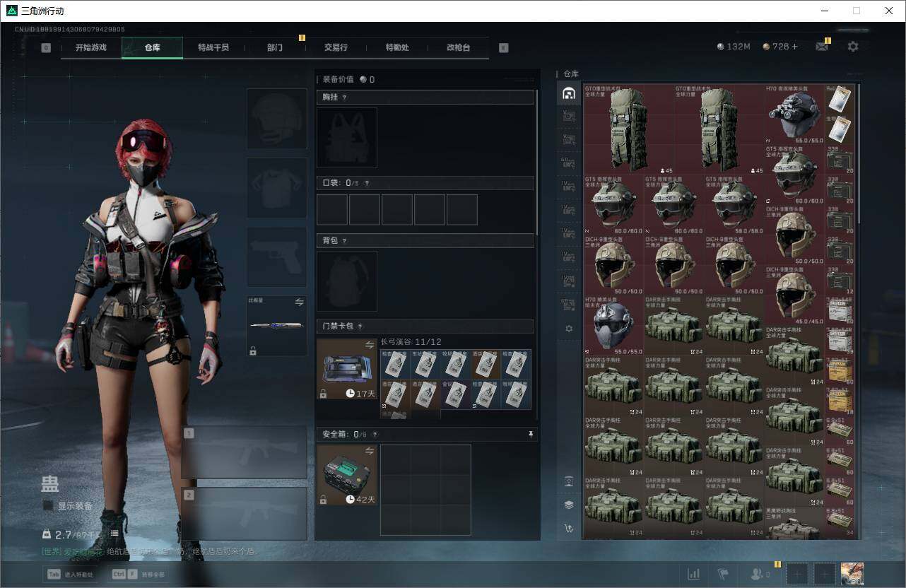906x588 pixels.
Task: Open the settings gear in top bar
Action: (x=853, y=47)
